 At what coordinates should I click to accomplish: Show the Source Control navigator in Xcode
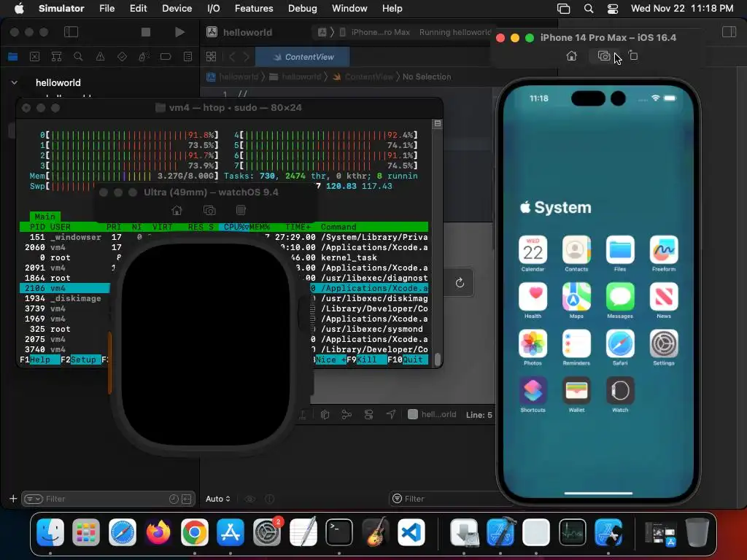click(35, 57)
